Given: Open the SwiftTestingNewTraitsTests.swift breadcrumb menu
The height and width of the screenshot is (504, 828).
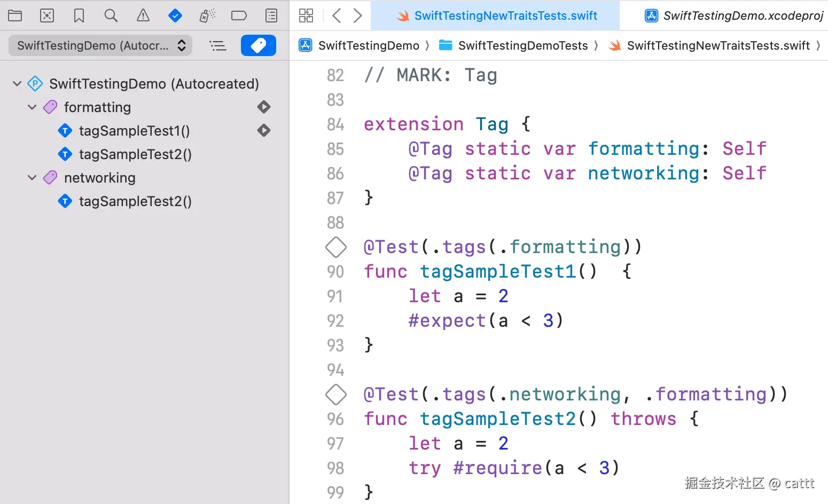Looking at the screenshot, I should pos(718,46).
